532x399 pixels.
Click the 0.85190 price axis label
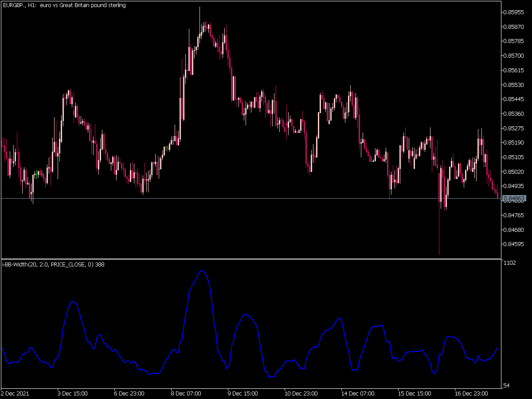(x=515, y=142)
